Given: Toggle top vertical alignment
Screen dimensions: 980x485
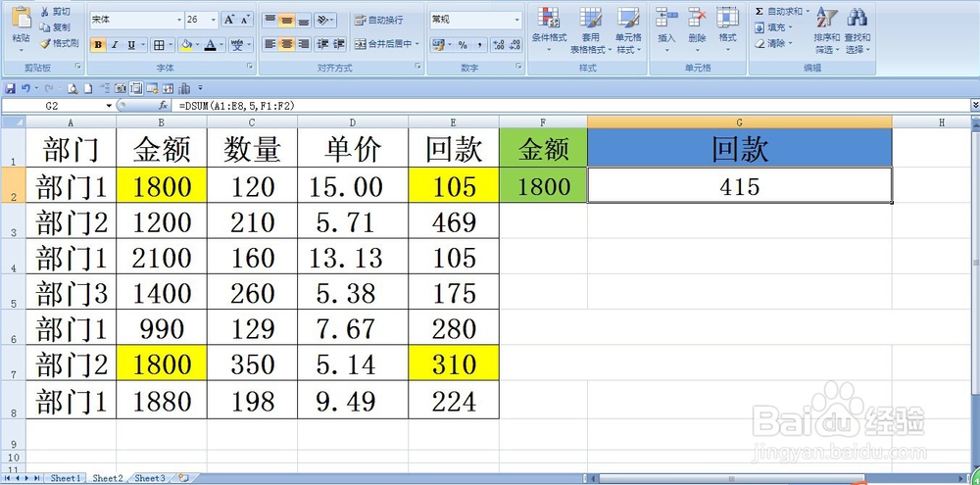Looking at the screenshot, I should click(270, 21).
